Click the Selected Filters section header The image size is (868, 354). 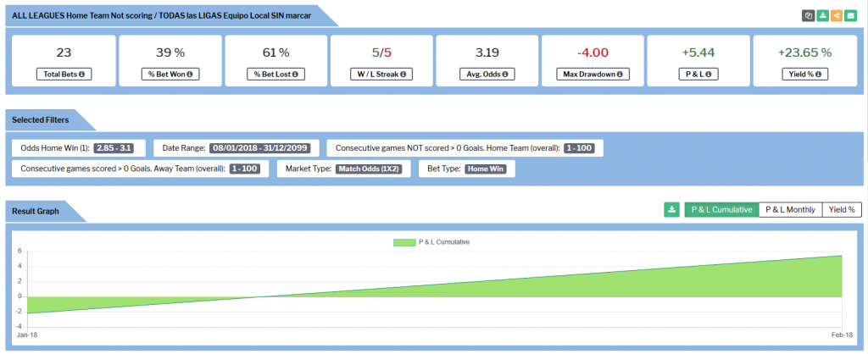point(41,119)
